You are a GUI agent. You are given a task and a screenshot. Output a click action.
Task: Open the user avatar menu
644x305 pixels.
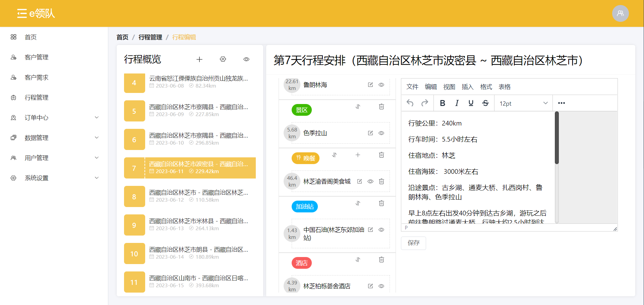point(620,13)
